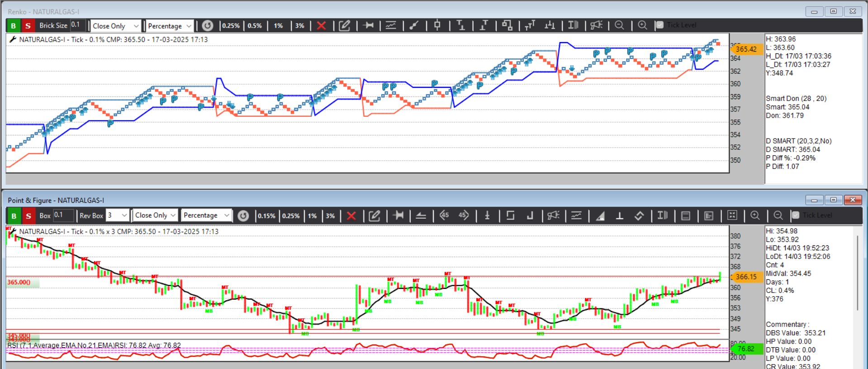The image size is (868, 369).
Task: Click the refresh icon in Point & Figure toolbar
Action: 243,216
